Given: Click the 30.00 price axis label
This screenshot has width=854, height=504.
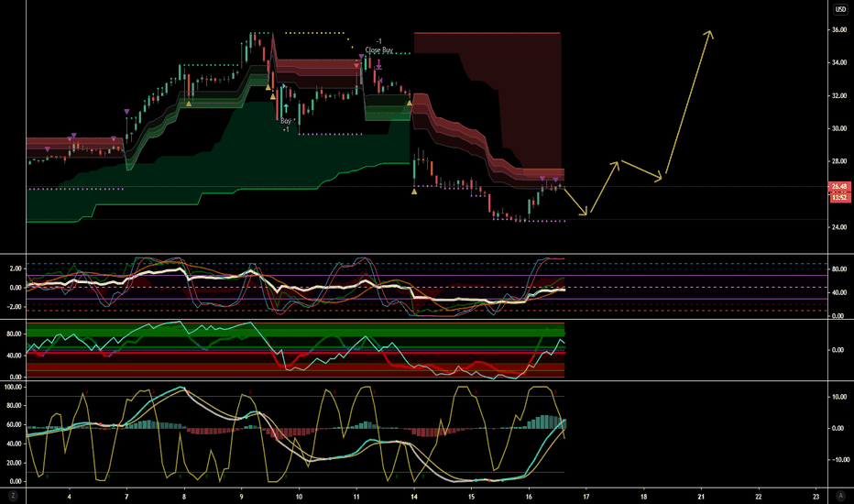Looking at the screenshot, I should click(x=839, y=128).
